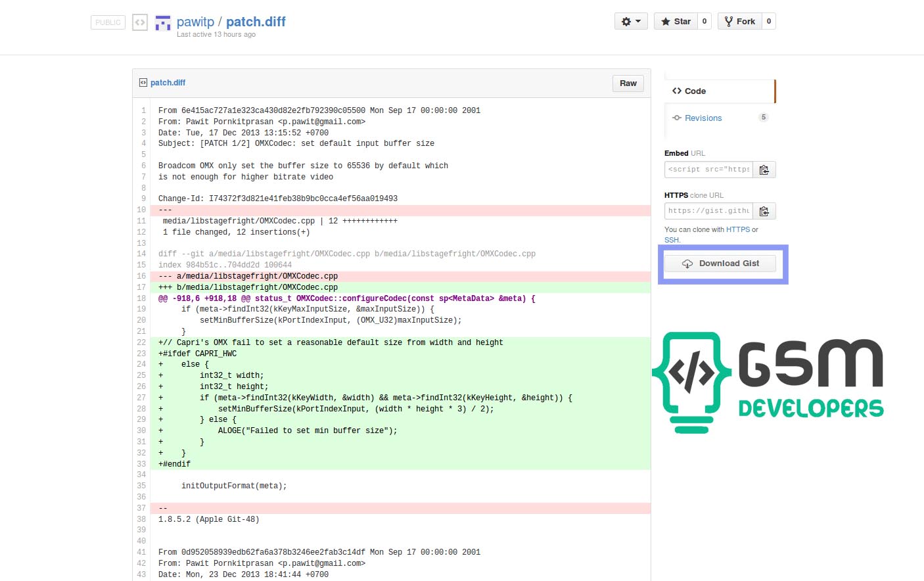Open the star count 0
The width and height of the screenshot is (924, 581).
705,21
